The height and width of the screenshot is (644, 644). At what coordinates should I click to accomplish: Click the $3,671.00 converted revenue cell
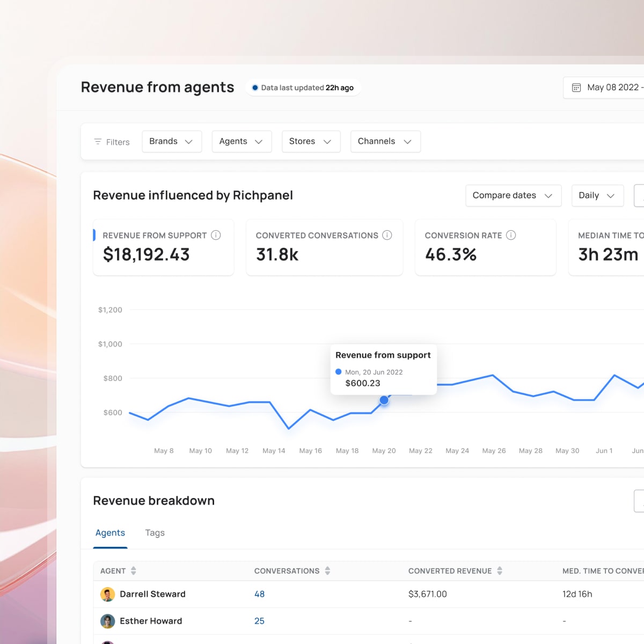[428, 594]
